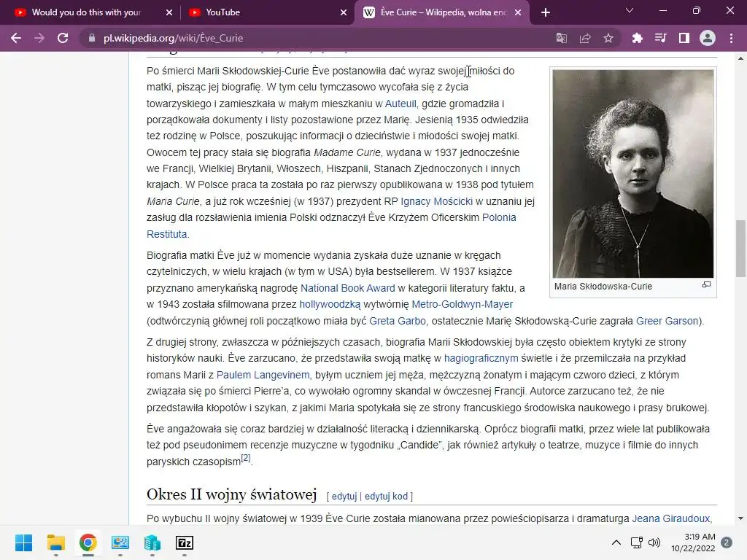The image size is (747, 560).
Task: Click the enlarge icon beside the photo caption
Action: tap(706, 285)
